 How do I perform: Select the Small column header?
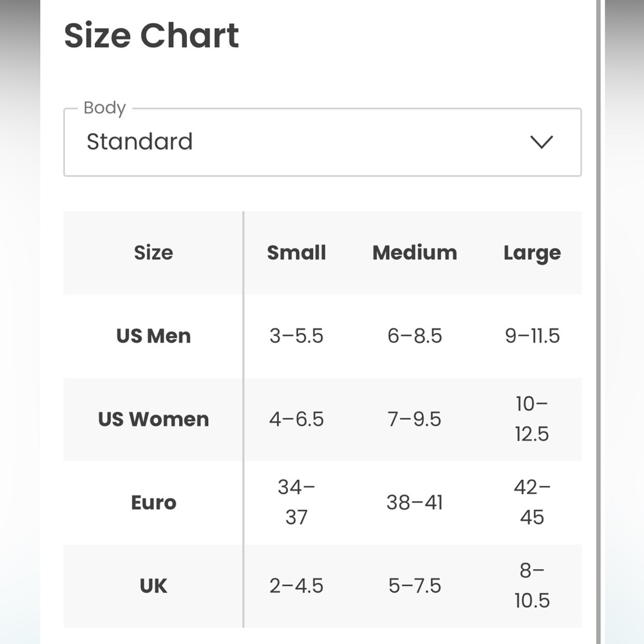coord(296,252)
